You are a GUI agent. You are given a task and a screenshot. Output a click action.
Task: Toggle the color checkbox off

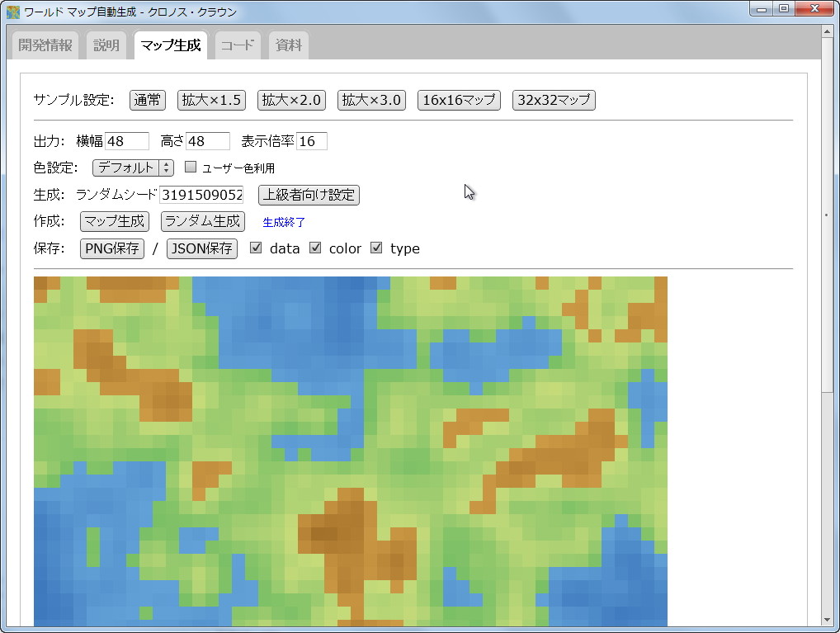[315, 248]
